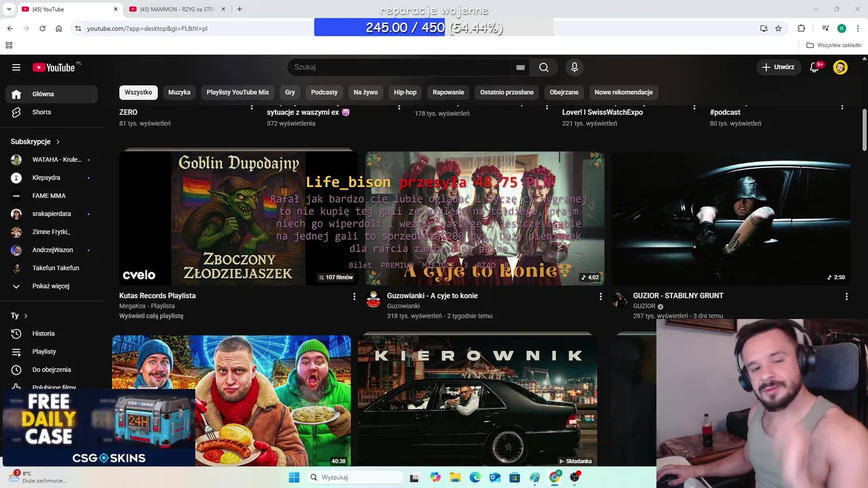
Task: Select the Muzyka filter chip
Action: pos(180,92)
